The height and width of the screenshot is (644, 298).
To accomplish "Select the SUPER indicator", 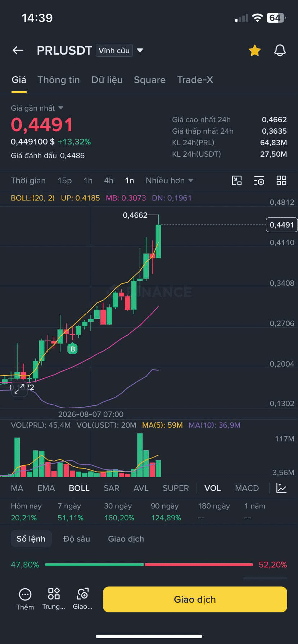I will 176,488.
